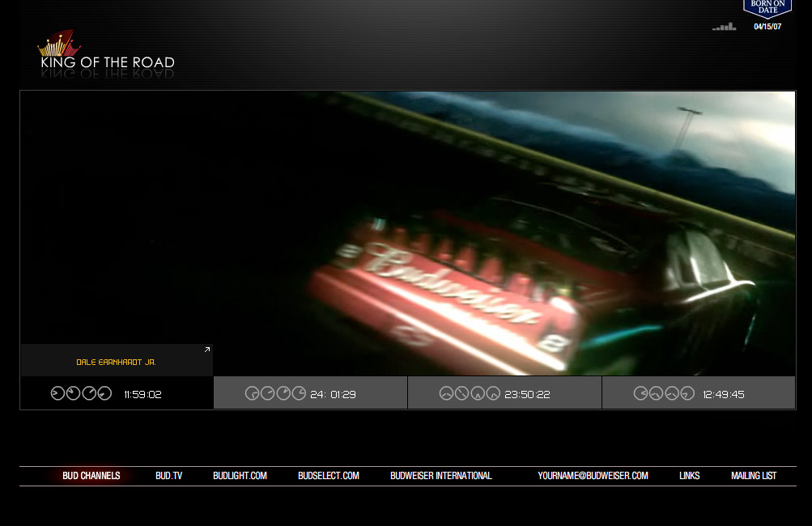This screenshot has width=812, height=526.
Task: Navigate to Budweiser International
Action: (440, 476)
